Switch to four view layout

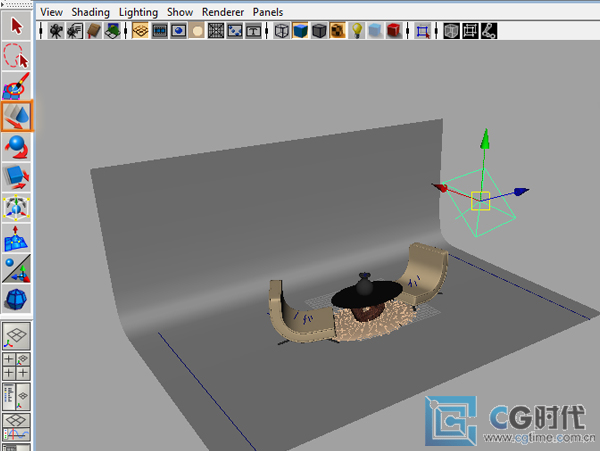coord(16,366)
